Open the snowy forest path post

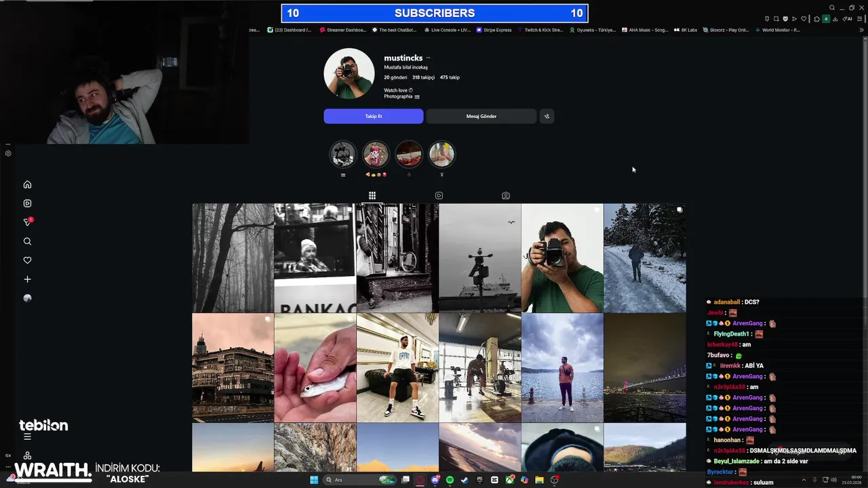point(645,258)
